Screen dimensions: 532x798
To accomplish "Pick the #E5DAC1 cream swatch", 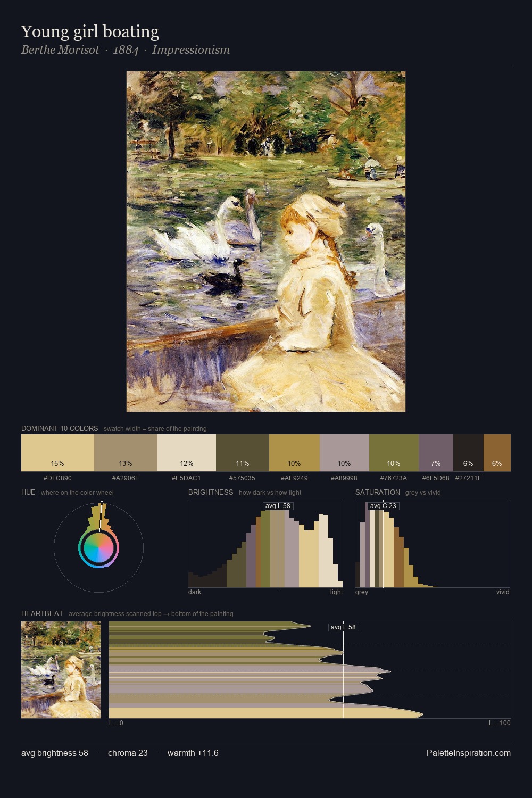I will [x=187, y=453].
